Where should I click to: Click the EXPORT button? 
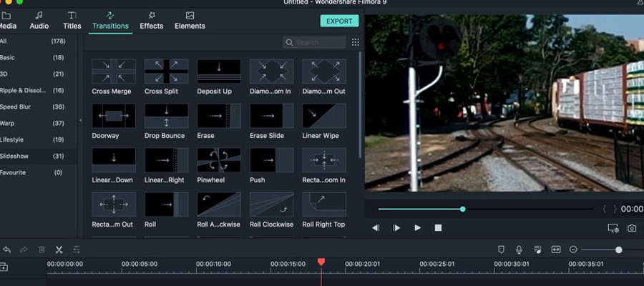[339, 21]
